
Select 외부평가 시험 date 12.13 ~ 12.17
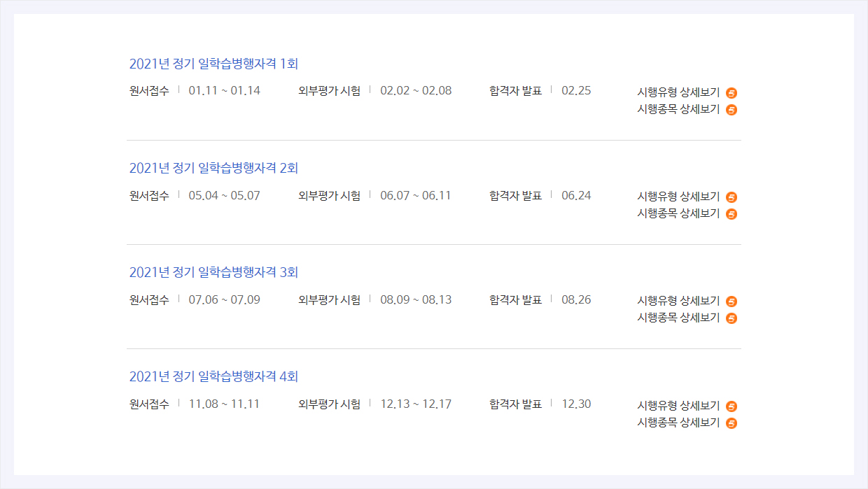416,404
